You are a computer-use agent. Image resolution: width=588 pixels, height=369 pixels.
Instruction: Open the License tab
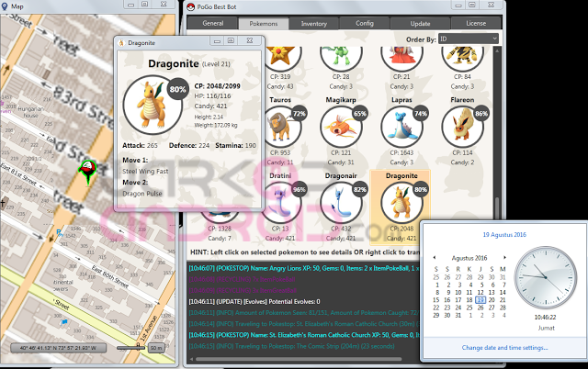click(x=476, y=23)
